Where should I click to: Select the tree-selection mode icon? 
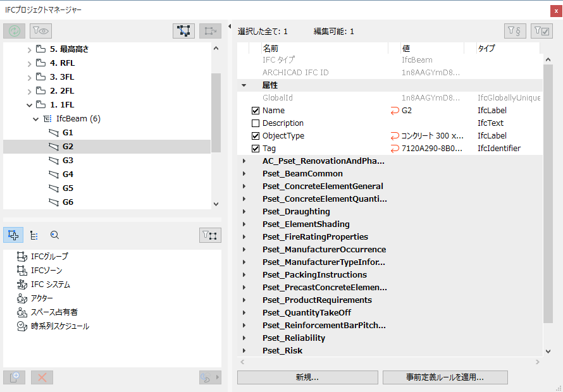click(184, 31)
